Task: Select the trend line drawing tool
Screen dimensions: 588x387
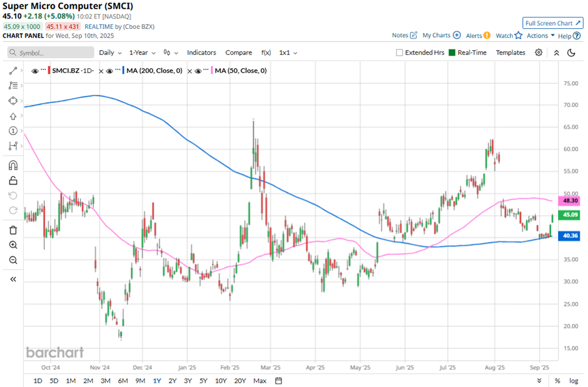Action: coord(13,71)
